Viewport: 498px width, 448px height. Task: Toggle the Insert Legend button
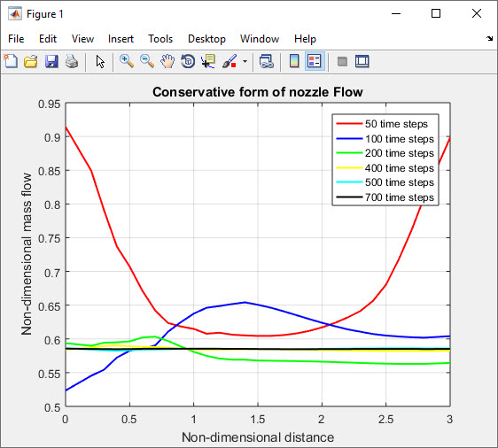click(315, 61)
